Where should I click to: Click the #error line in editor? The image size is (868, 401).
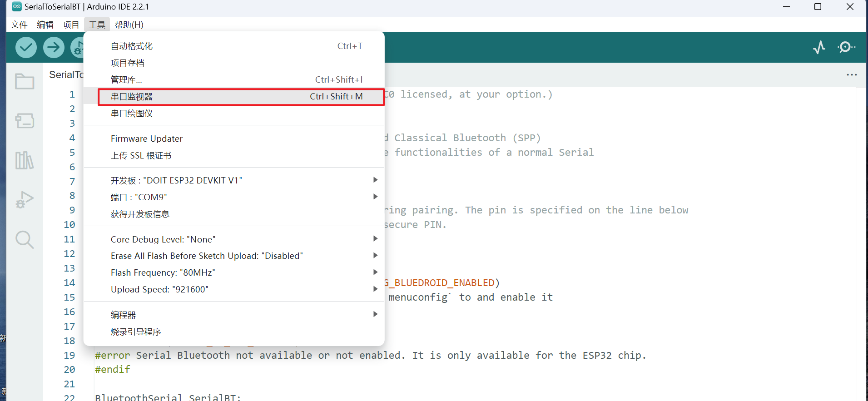coord(370,355)
